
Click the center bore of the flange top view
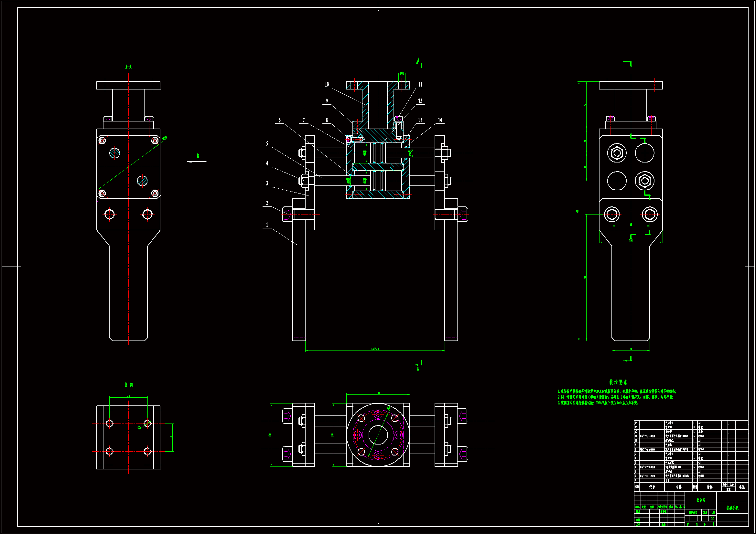point(378,435)
